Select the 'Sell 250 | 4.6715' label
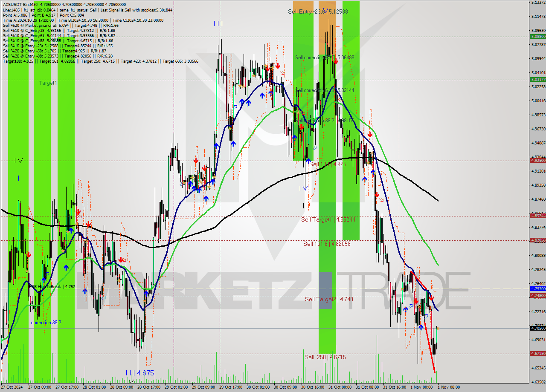This screenshot has height=392, width=546. (x=325, y=357)
